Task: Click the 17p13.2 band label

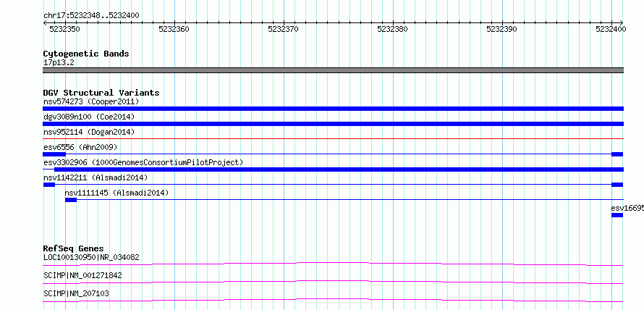Action: click(59, 63)
